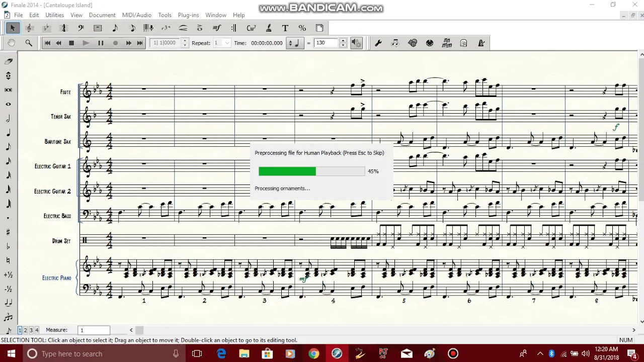The height and width of the screenshot is (362, 644).
Task: Select the Smart Shape slur tool
Action: (x=183, y=28)
